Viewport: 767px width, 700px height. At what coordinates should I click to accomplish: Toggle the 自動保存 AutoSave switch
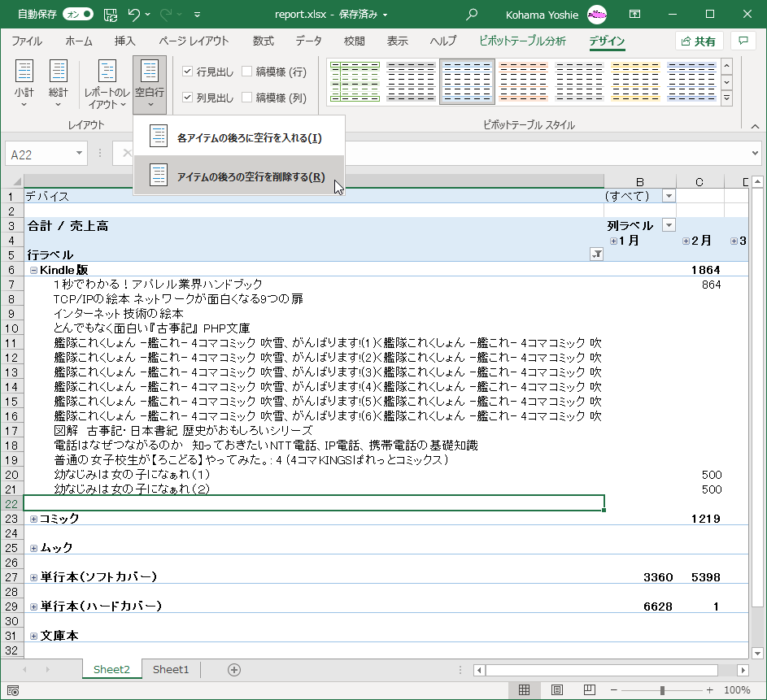pyautogui.click(x=78, y=15)
